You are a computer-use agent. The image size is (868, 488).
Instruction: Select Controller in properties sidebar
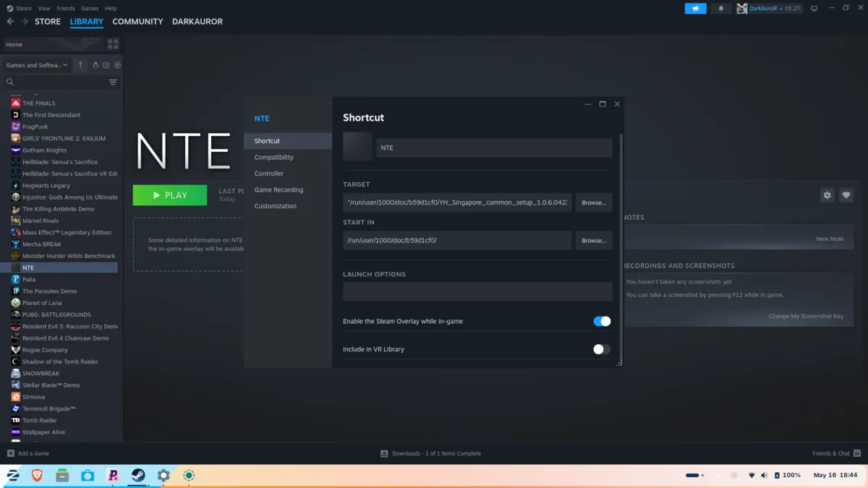(288, 174)
